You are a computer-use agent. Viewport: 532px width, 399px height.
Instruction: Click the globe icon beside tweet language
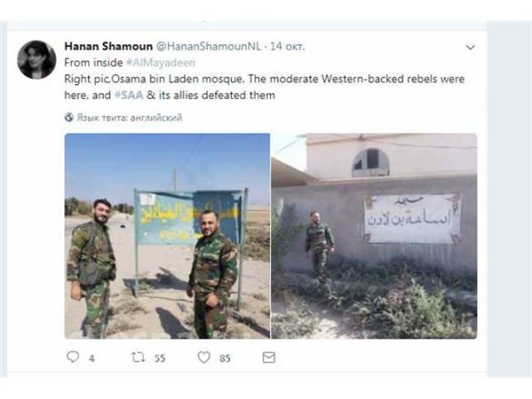(69, 117)
